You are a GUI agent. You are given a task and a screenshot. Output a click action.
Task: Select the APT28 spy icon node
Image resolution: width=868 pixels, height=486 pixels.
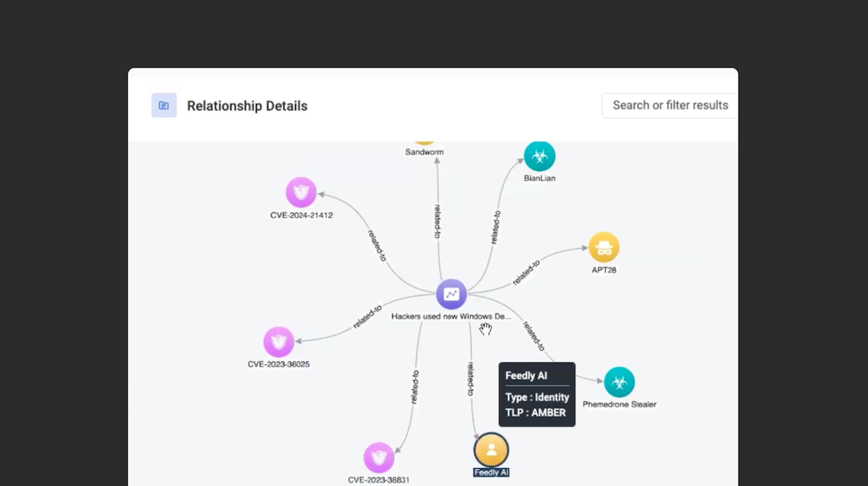(x=604, y=247)
